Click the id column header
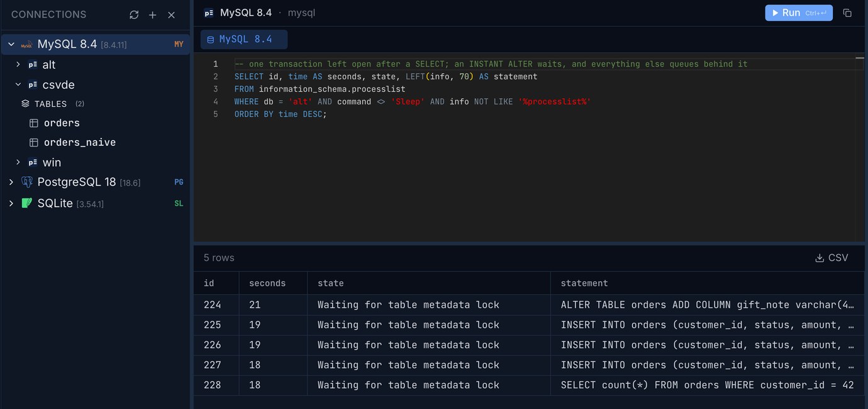 [216, 283]
